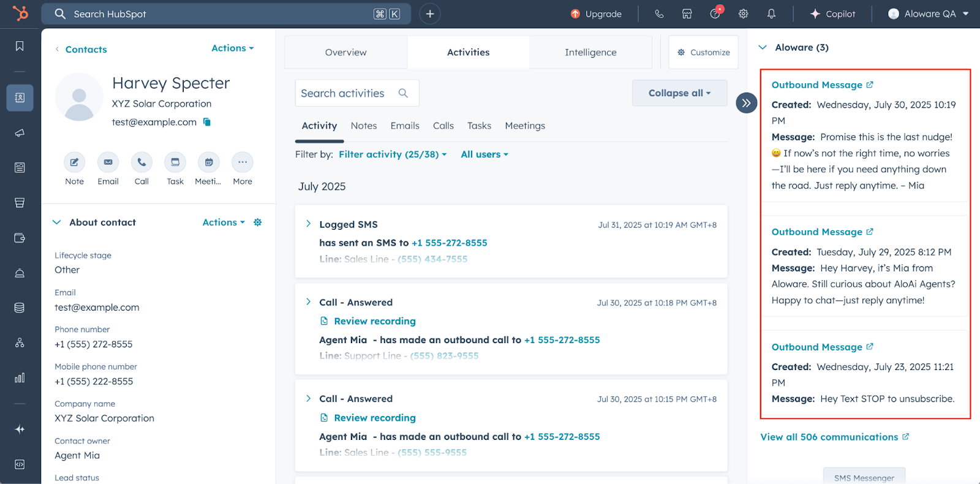Image resolution: width=980 pixels, height=484 pixels.
Task: Open the Content sidebar icon
Action: coord(20,168)
